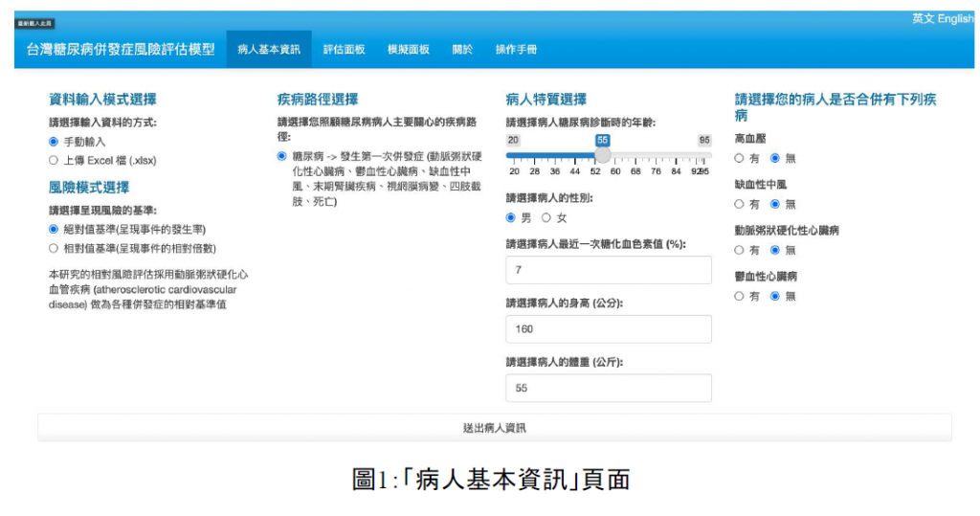Click the 英文 English language link
This screenshot has height=516, width=980.
942,19
